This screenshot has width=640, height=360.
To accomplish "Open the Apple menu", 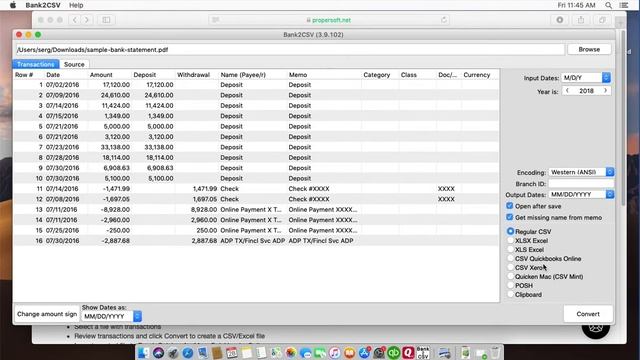I will [x=13, y=5].
